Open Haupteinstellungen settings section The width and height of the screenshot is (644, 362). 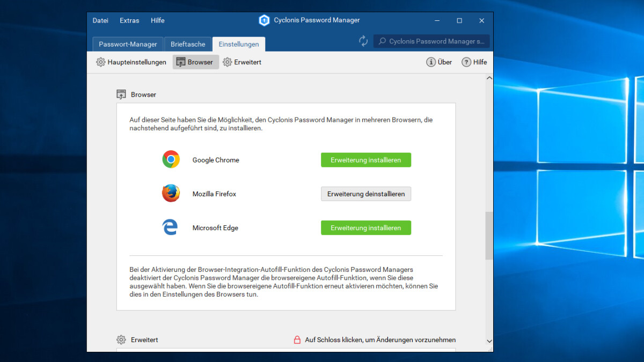[131, 62]
